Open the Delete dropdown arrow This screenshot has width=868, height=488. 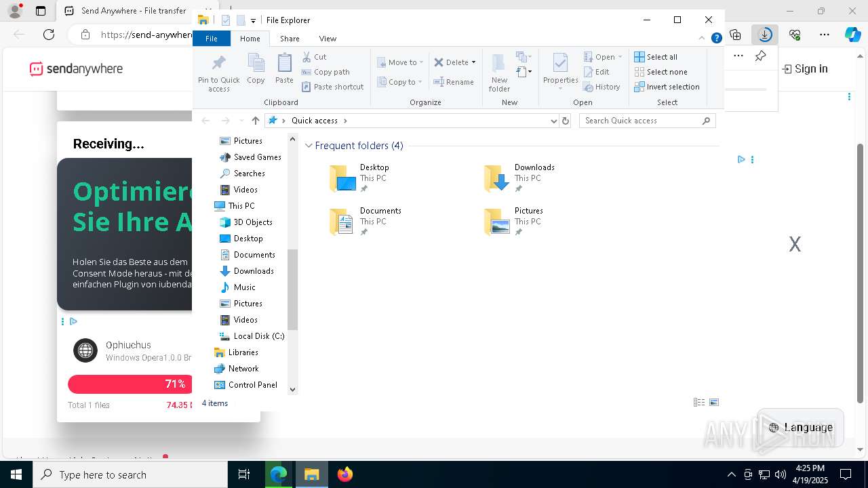tap(473, 62)
